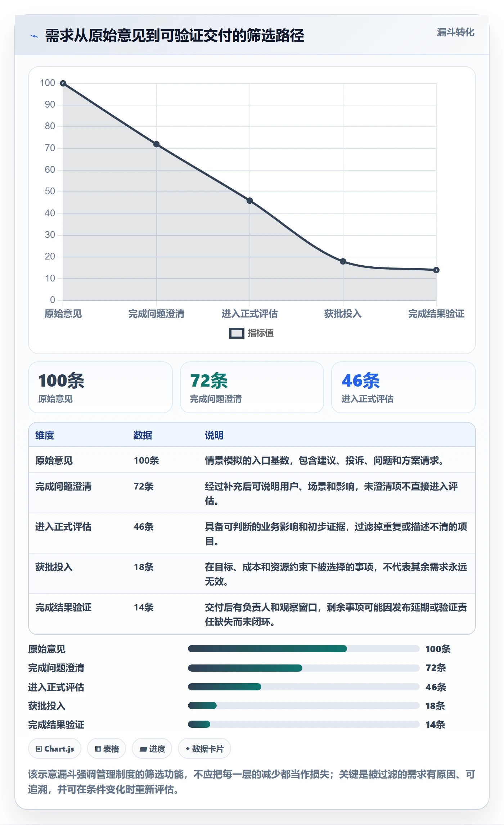Click the 14条 table cell
The height and width of the screenshot is (825, 504).
pyautogui.click(x=144, y=607)
